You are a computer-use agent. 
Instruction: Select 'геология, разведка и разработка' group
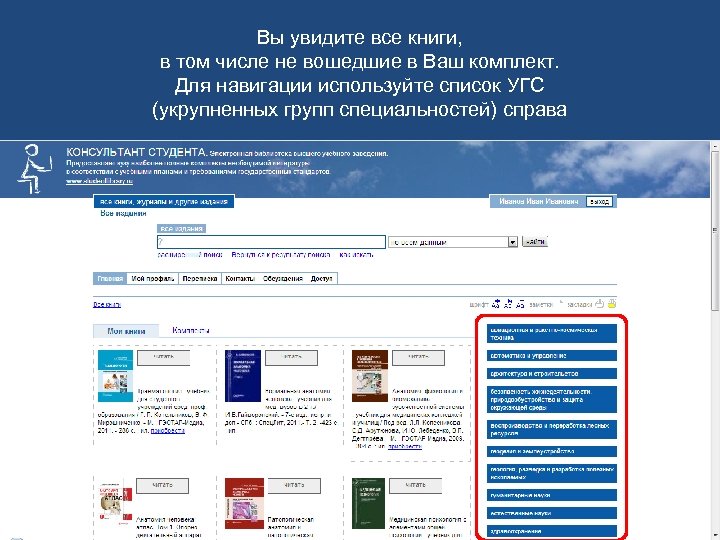tap(551, 473)
